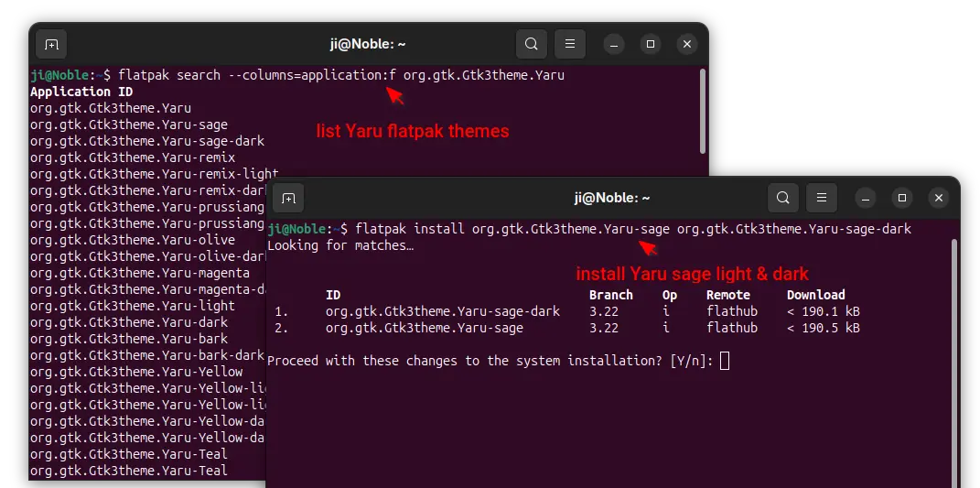Click the '< 190.1 kB' download size

click(x=824, y=311)
